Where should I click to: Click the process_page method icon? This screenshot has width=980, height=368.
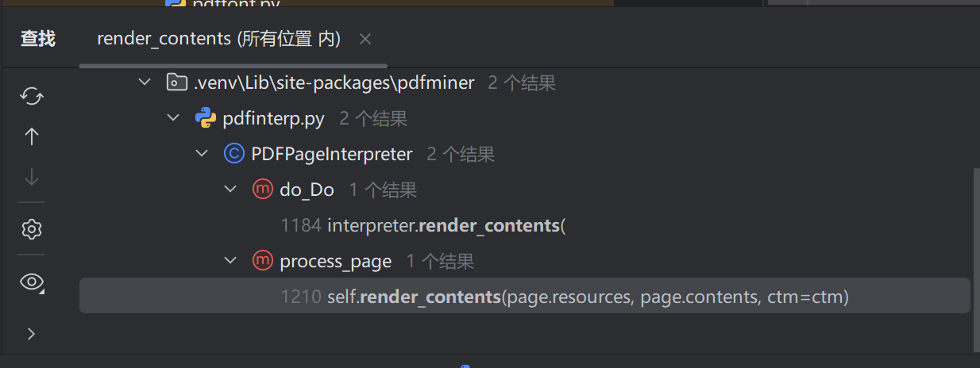click(262, 261)
